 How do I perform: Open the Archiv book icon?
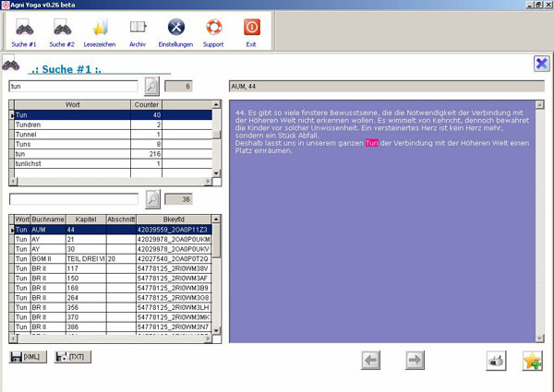[x=138, y=33]
